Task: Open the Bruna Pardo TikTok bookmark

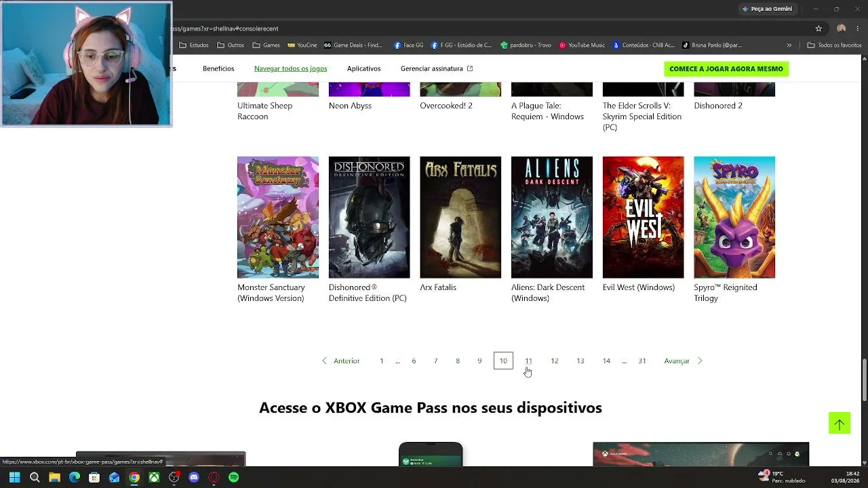Action: pyautogui.click(x=711, y=45)
